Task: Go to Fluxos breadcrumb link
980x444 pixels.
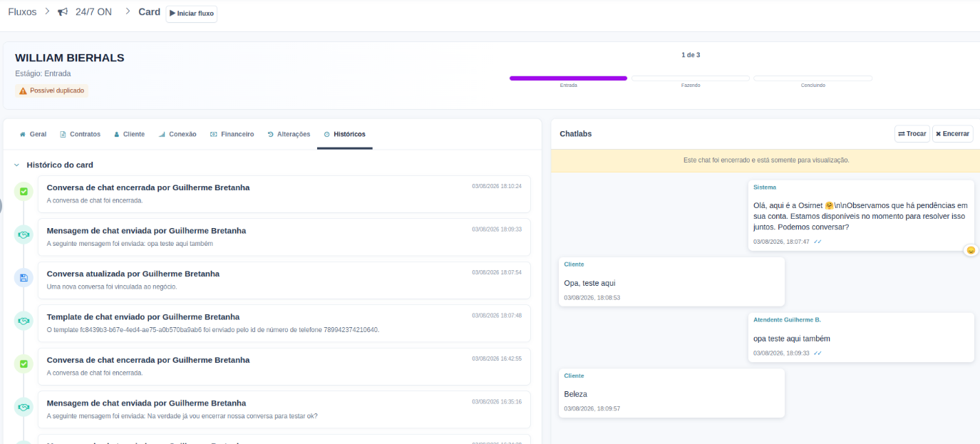Action: tap(22, 12)
